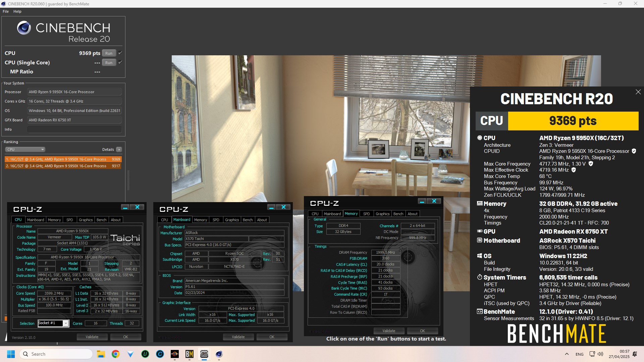
Task: Toggle the CPU Single Core checkbox
Action: (x=120, y=62)
